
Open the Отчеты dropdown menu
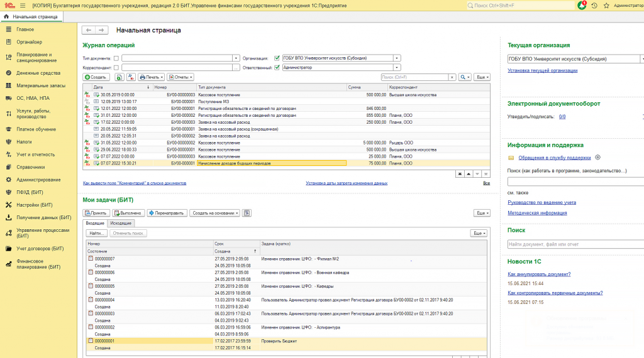(x=180, y=77)
